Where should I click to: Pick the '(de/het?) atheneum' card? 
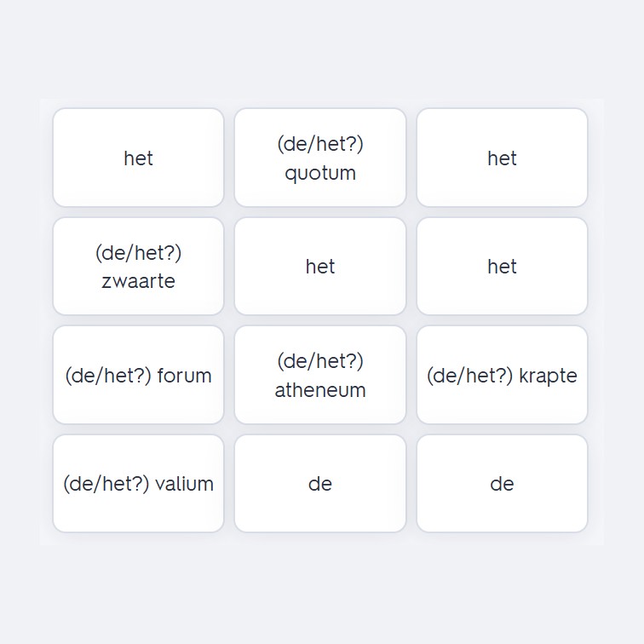(320, 375)
